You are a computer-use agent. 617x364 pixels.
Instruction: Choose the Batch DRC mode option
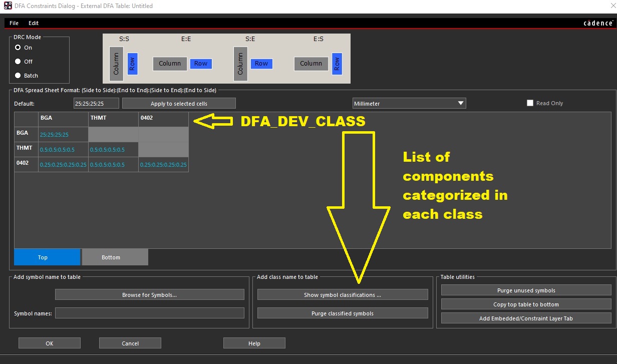[x=18, y=76]
